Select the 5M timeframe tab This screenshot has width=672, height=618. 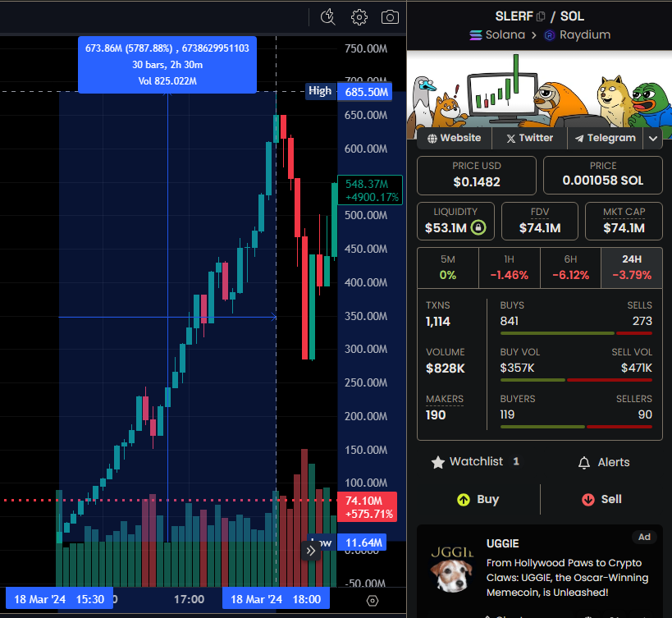tap(448, 268)
